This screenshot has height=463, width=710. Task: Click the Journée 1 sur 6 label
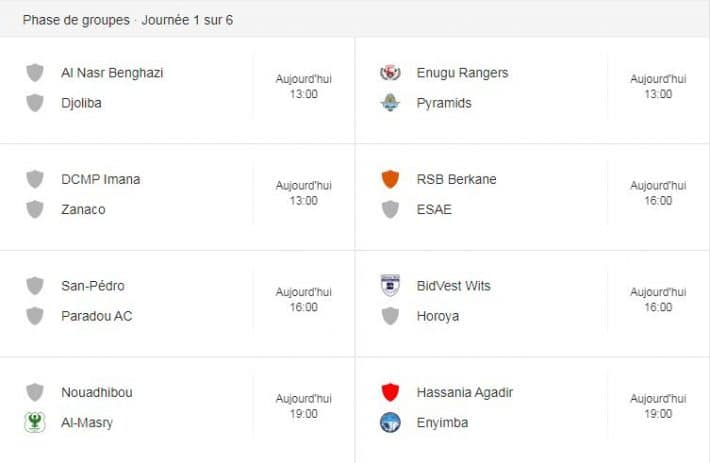click(187, 20)
